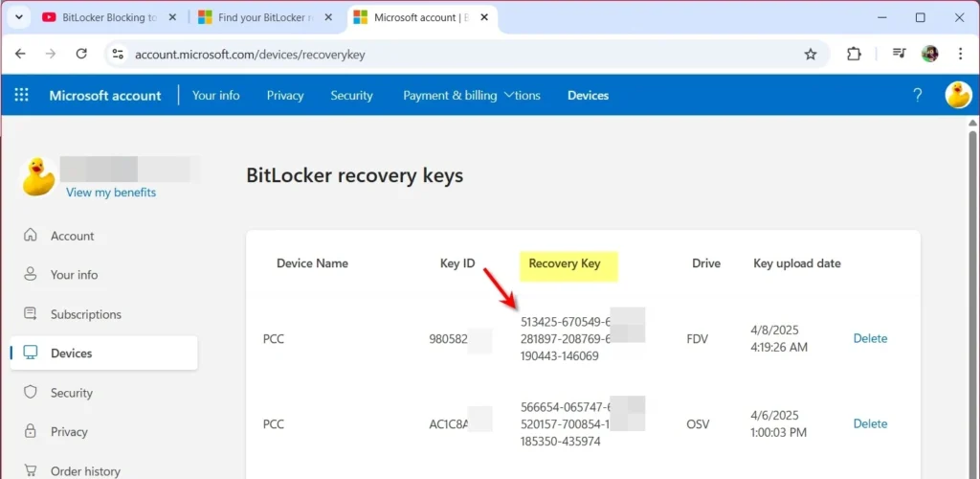Select Devices in the sidebar

tap(103, 354)
